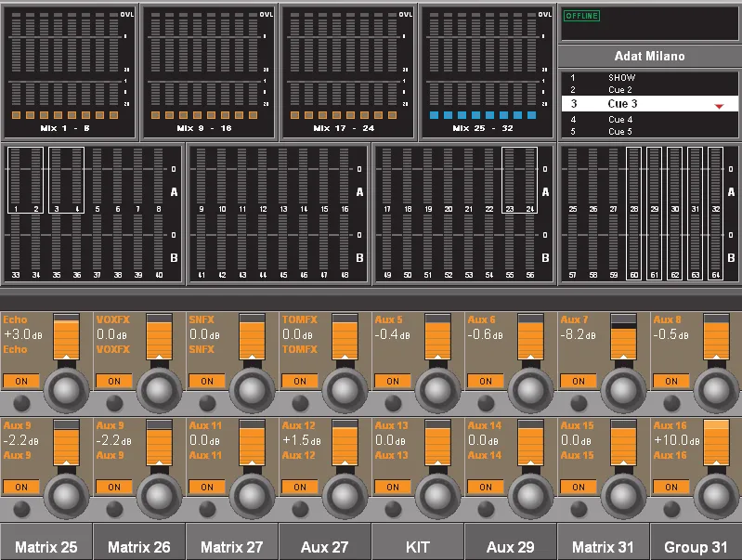Click the Aux 13 strip's round knob

437,497
